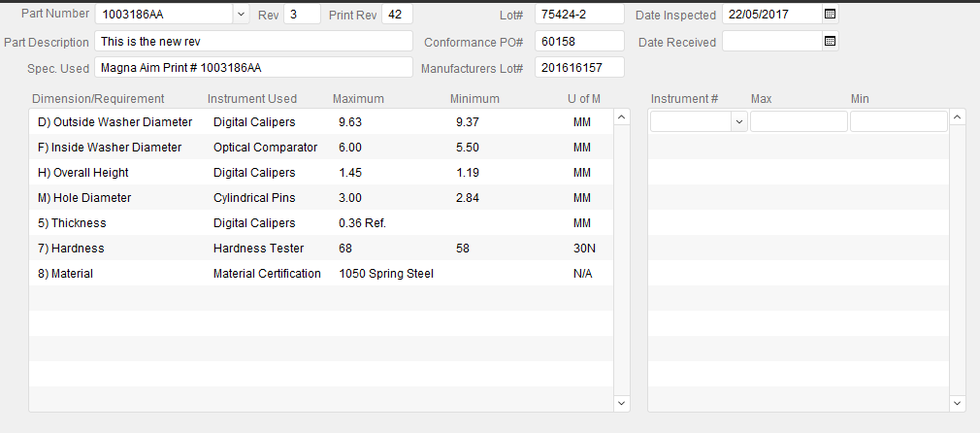Click the Part Description field
The height and width of the screenshot is (433, 980).
pyautogui.click(x=254, y=41)
